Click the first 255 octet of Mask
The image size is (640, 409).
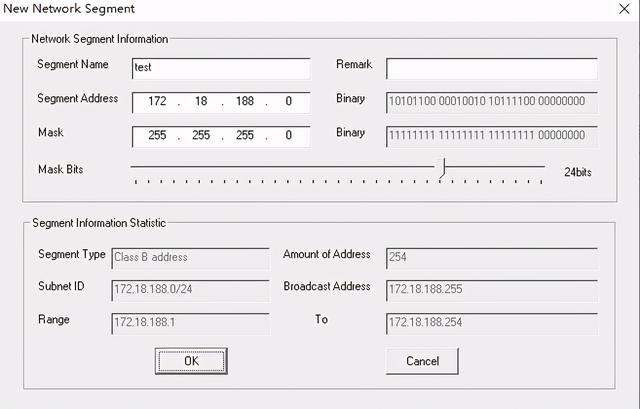pos(157,135)
